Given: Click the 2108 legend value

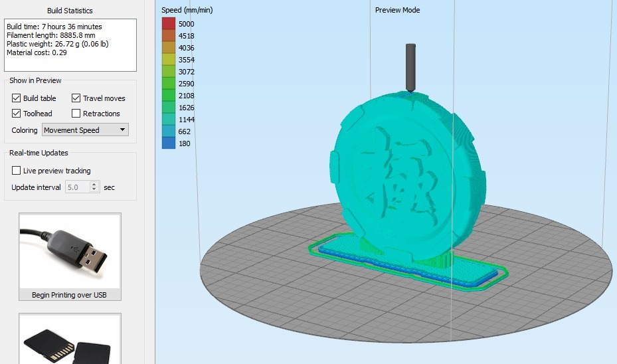Looking at the screenshot, I should coord(186,96).
